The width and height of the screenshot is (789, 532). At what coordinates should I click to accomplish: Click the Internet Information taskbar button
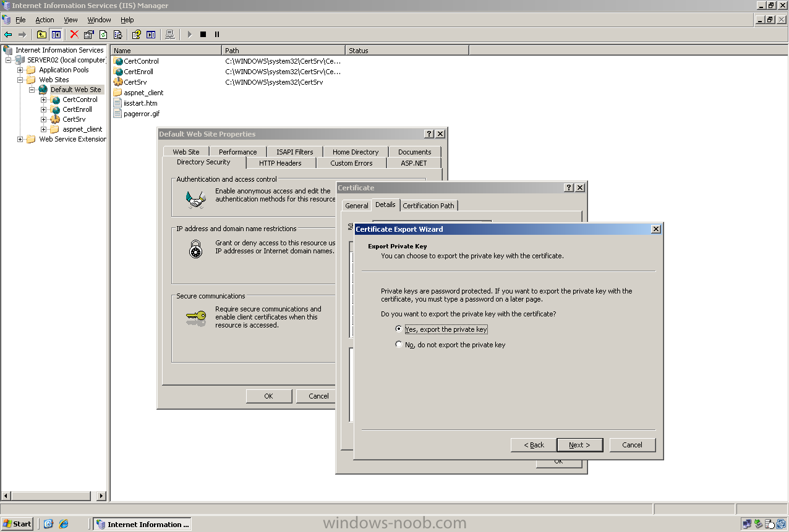(142, 524)
